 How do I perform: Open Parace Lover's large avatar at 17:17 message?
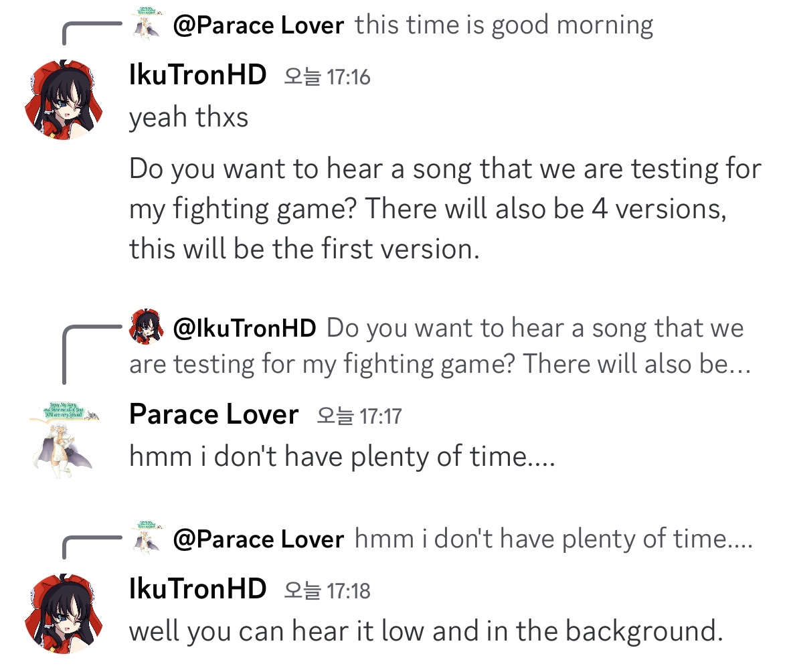pyautogui.click(x=62, y=440)
